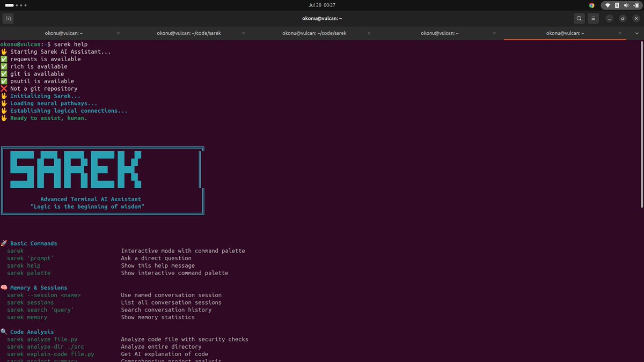Close the first ~/code/sarek tab

(x=244, y=33)
